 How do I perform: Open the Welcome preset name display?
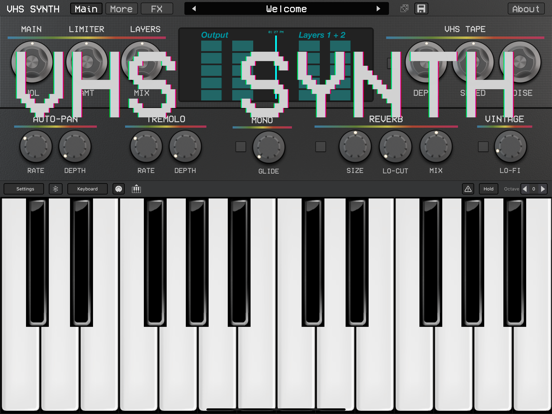[286, 9]
